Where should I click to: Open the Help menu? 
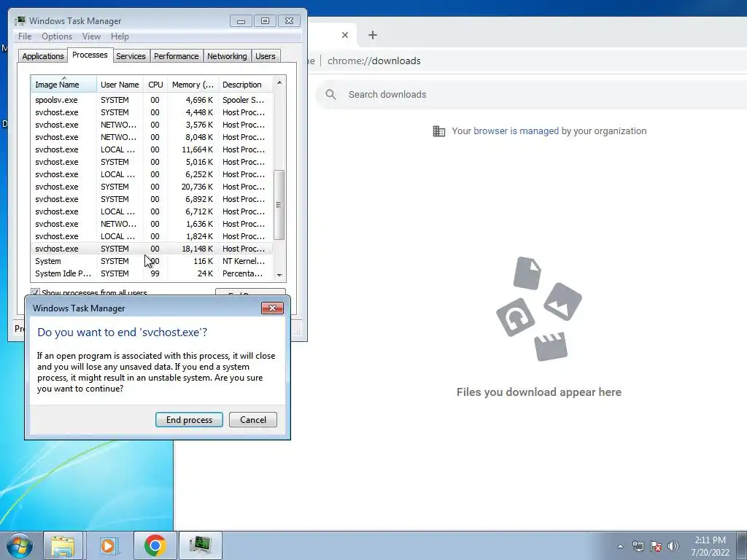coord(120,36)
